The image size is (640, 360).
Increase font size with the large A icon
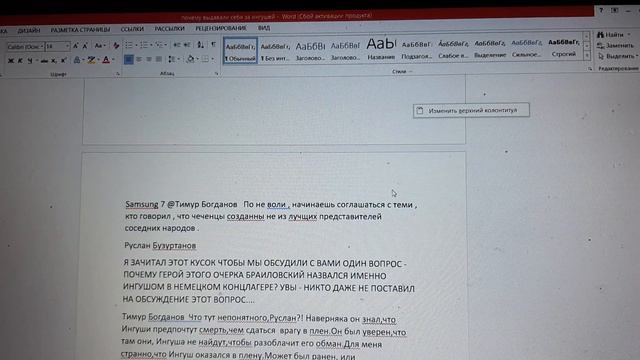click(x=76, y=46)
